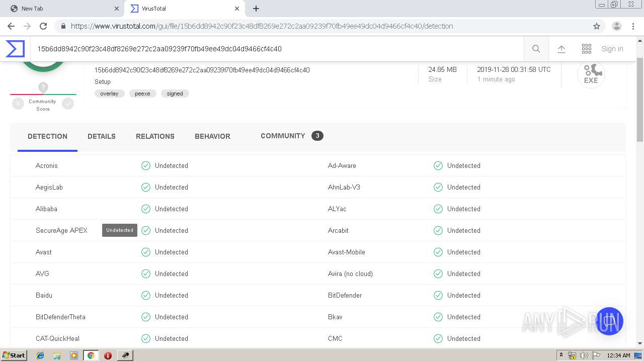
Task: Click the CMC engine name
Action: tap(335, 338)
